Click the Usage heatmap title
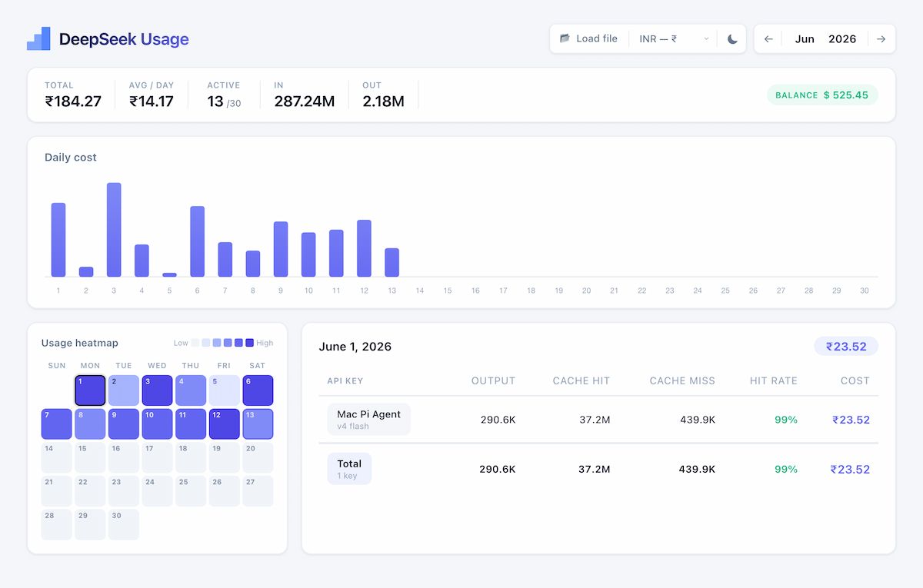 (80, 343)
